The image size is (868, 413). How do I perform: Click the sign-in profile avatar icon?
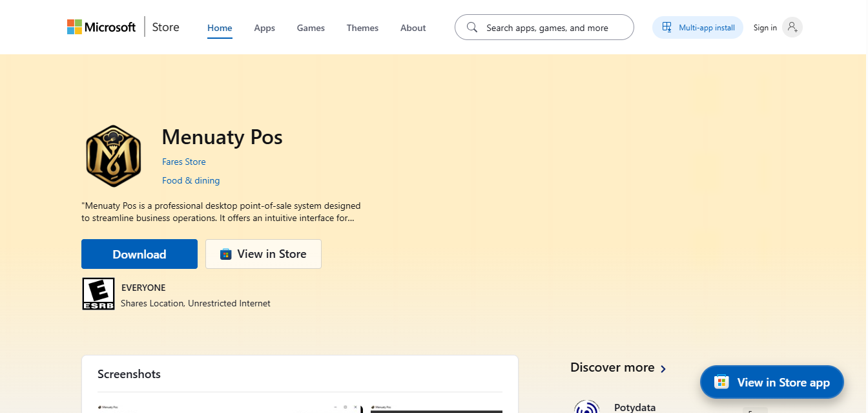point(792,27)
